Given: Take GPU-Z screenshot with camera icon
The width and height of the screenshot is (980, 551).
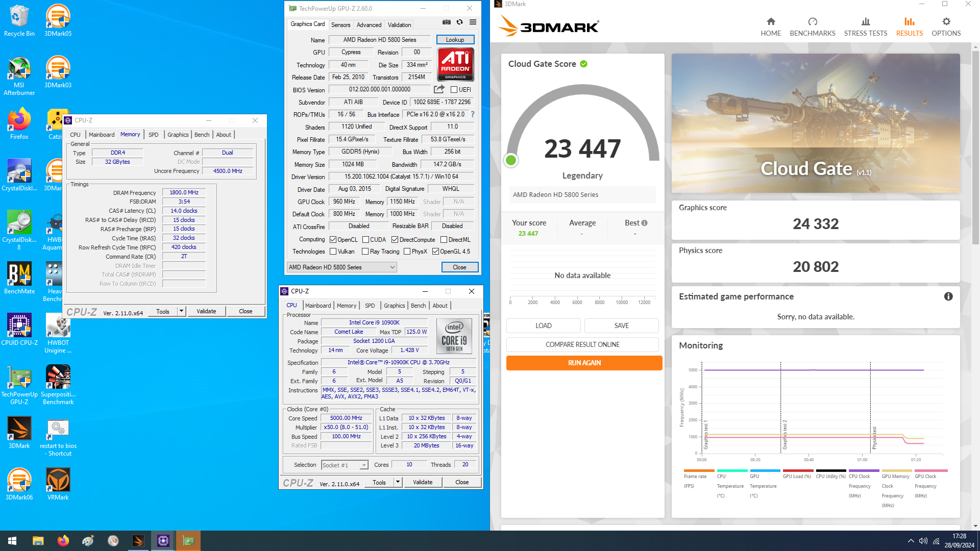Looking at the screenshot, I should pyautogui.click(x=447, y=22).
